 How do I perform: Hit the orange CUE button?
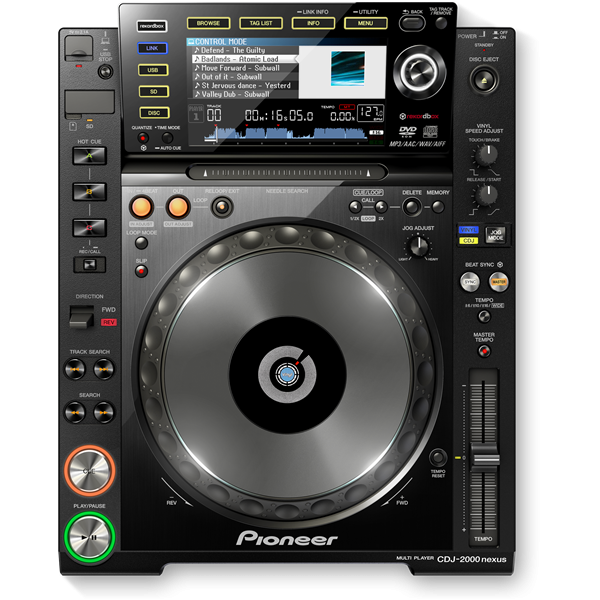(x=90, y=471)
